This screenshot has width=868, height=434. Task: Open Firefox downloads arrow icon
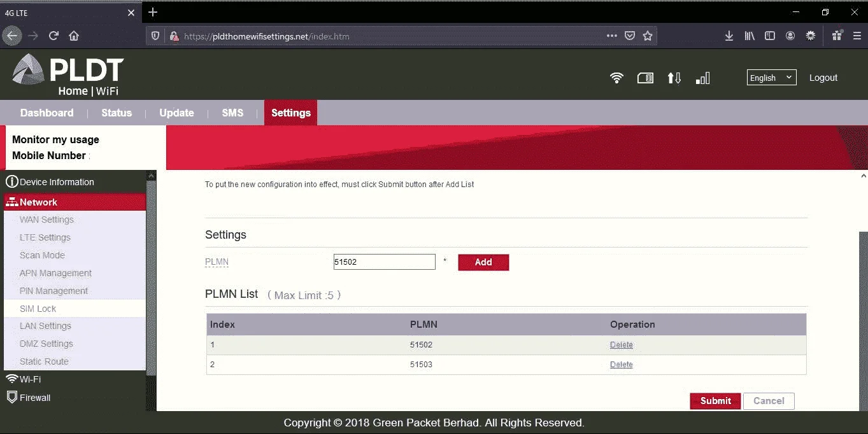[x=729, y=36]
